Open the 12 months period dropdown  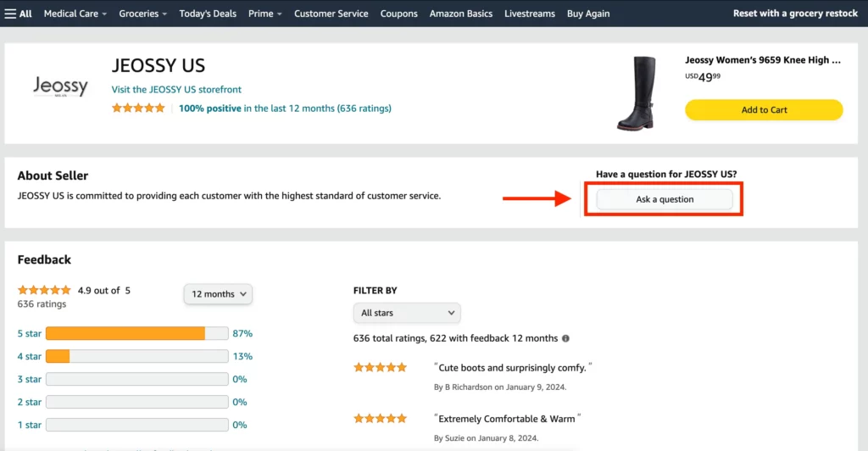tap(218, 294)
